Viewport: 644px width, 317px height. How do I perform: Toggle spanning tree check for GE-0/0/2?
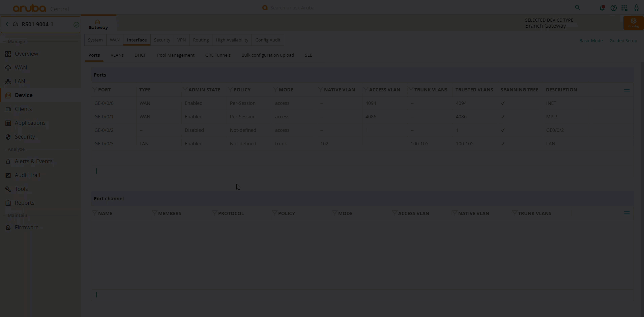click(x=503, y=130)
